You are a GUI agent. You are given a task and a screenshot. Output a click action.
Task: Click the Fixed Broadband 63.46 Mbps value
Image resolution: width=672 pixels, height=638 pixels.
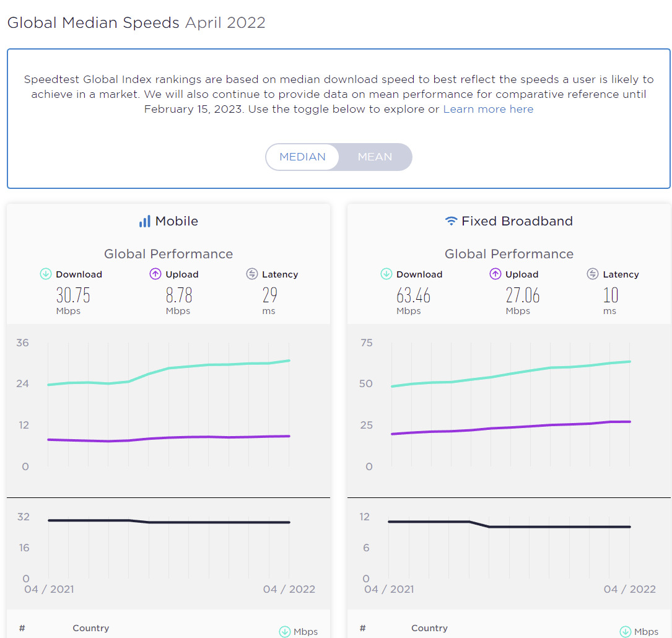point(413,295)
